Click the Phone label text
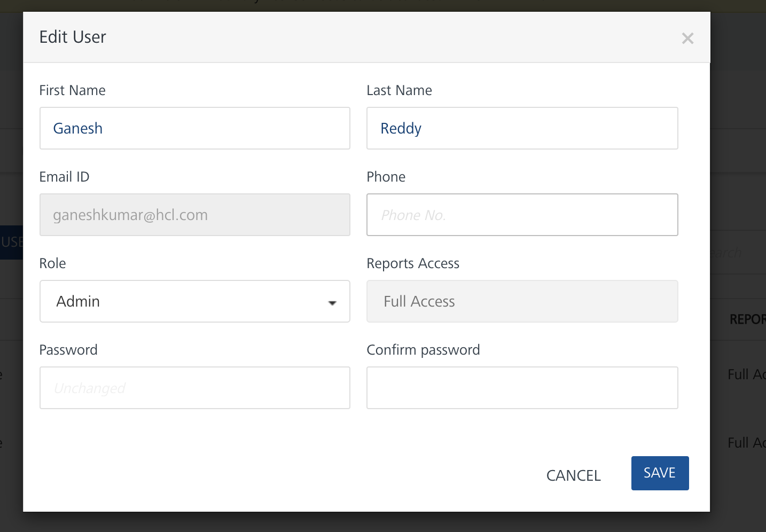The image size is (766, 532). [386, 177]
